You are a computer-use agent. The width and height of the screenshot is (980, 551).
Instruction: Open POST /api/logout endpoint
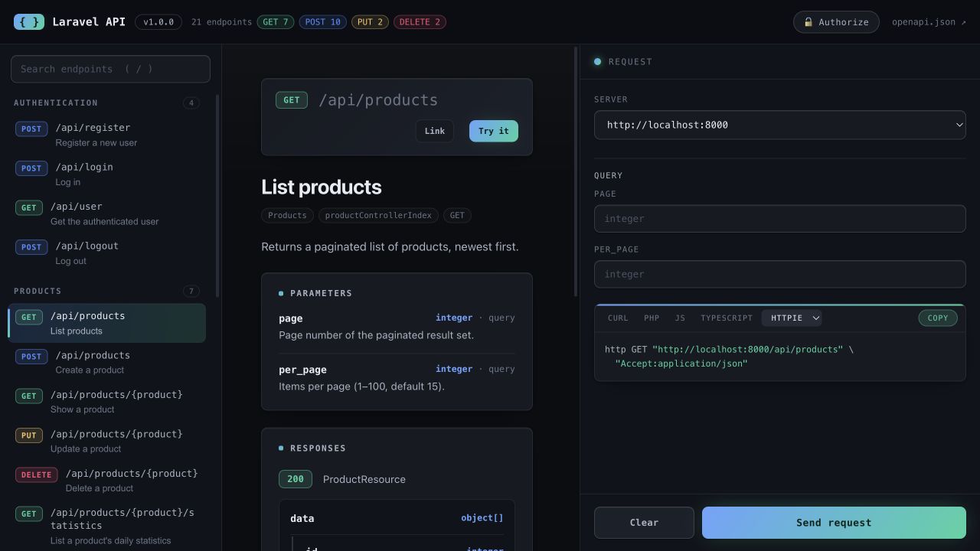pos(106,253)
